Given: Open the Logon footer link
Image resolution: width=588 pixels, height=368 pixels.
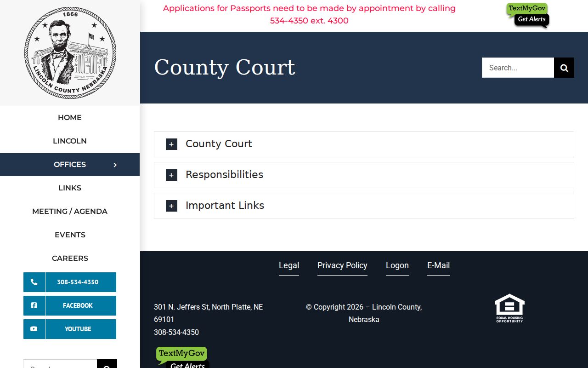Looking at the screenshot, I should point(397,265).
